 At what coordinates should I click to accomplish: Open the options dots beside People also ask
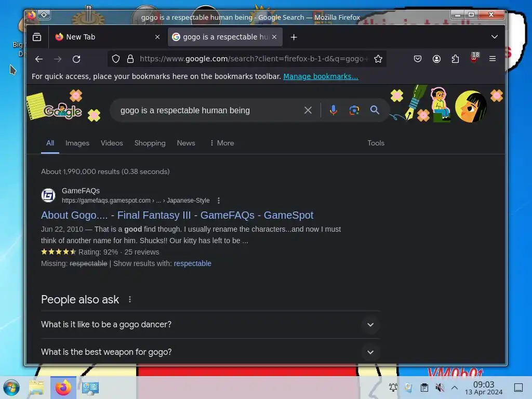click(129, 299)
